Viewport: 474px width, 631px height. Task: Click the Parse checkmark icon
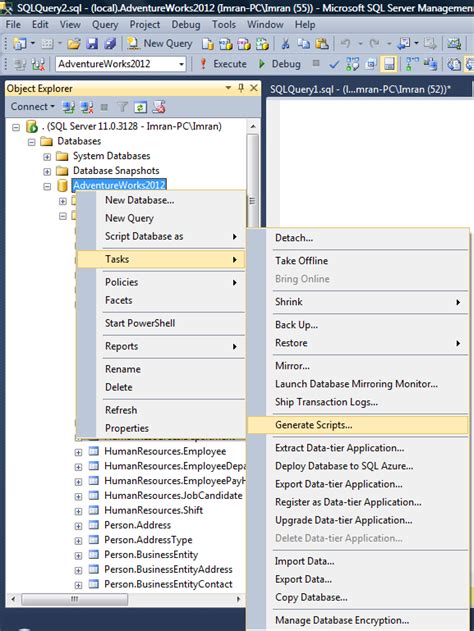coord(334,64)
